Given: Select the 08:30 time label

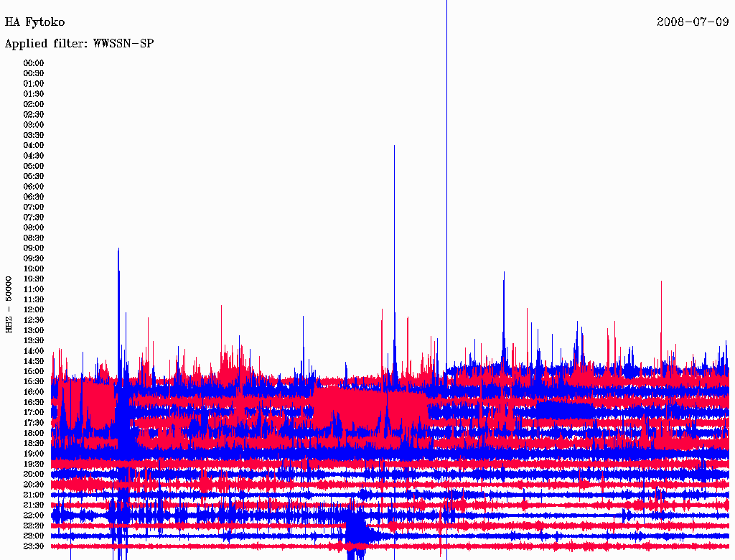Looking at the screenshot, I should 33,238.
